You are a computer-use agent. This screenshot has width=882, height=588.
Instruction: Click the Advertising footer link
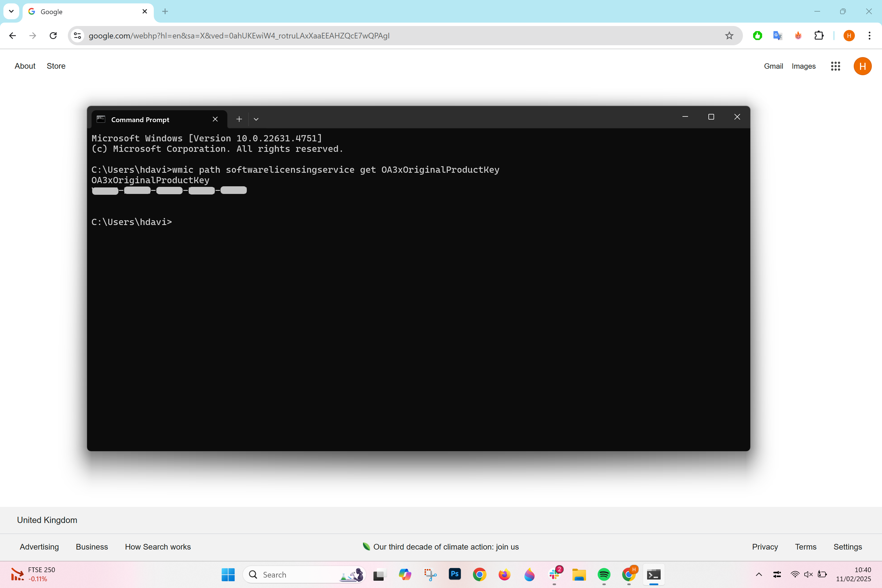click(x=39, y=547)
